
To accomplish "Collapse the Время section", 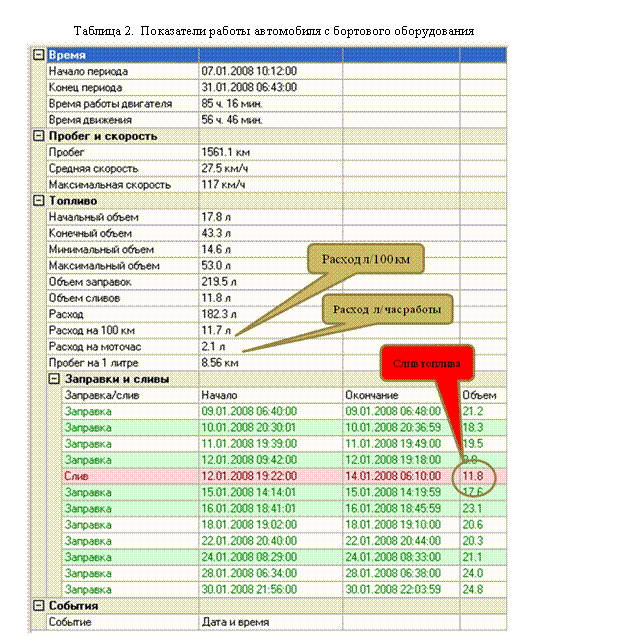I will coord(39,56).
